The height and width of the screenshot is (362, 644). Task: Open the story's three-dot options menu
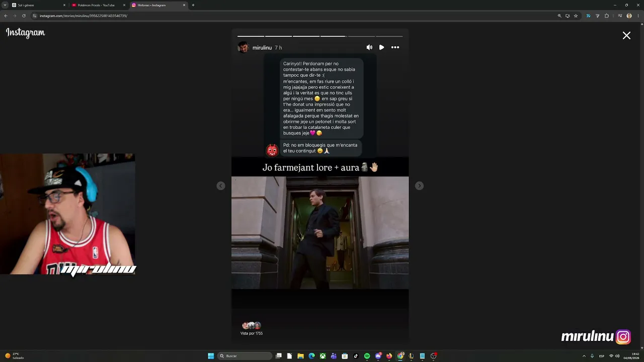(395, 47)
